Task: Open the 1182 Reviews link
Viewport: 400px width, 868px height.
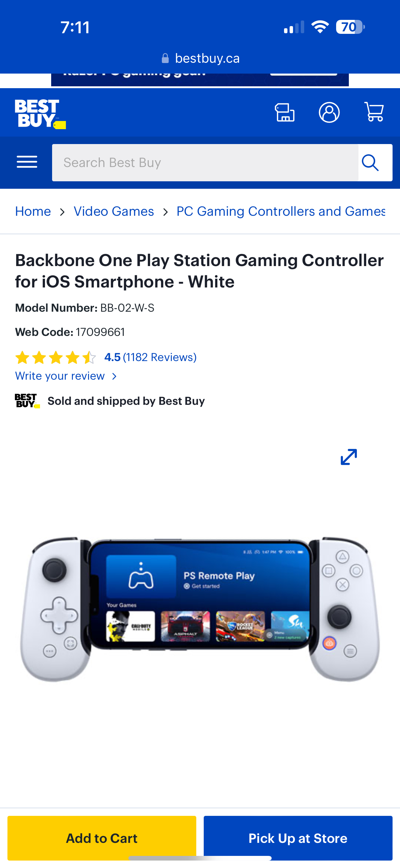Action: 160,357
